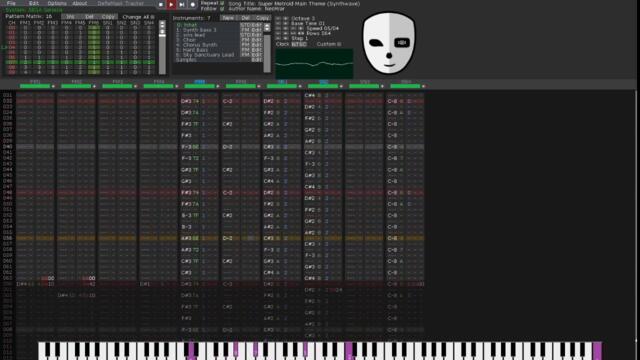
Task: Expand effect columns on the FM1 channel
Action: [x=53, y=87]
